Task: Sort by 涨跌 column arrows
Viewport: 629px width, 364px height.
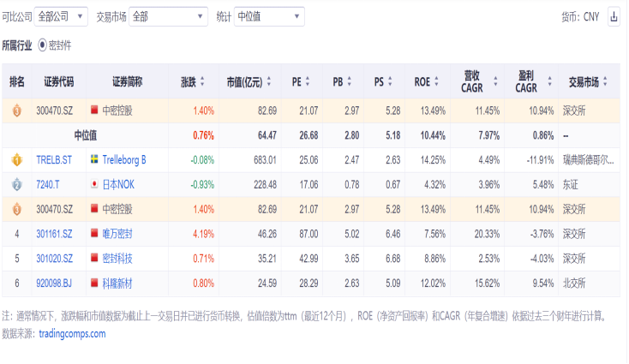Action: (202, 81)
